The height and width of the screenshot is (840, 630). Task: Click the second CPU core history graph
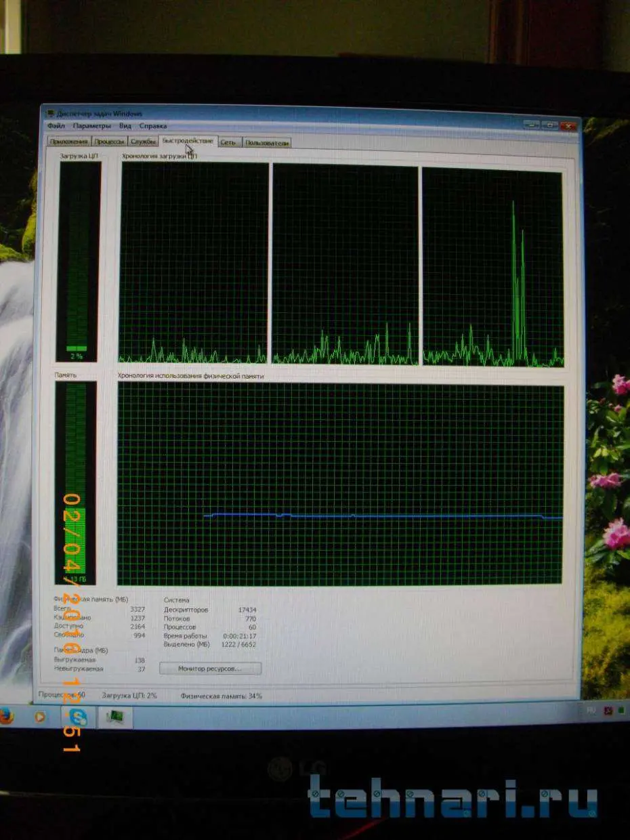pyautogui.click(x=345, y=266)
